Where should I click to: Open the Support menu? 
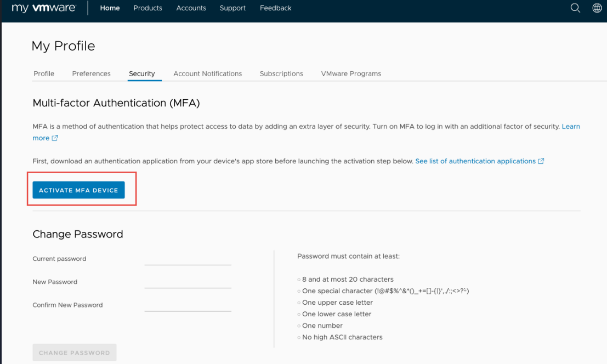[x=232, y=8]
